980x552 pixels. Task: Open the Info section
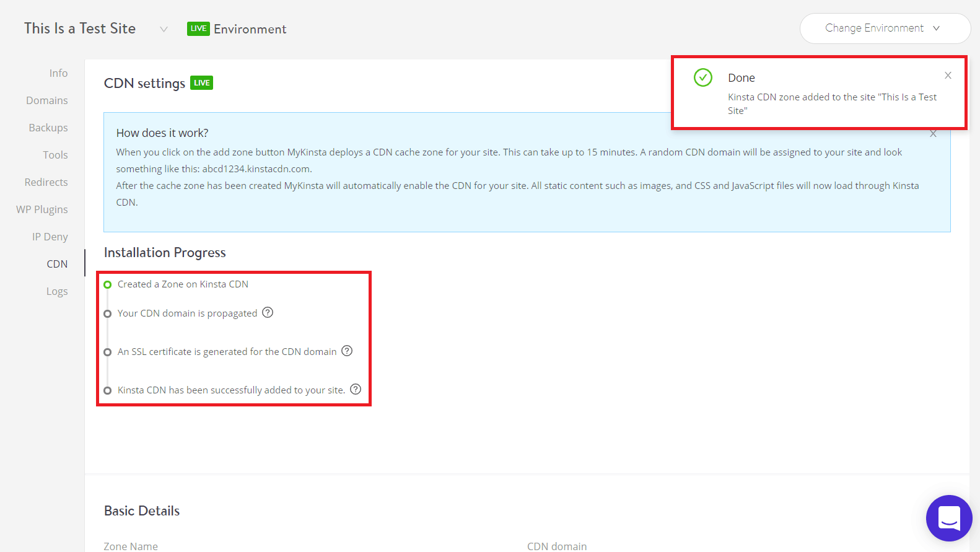click(58, 73)
